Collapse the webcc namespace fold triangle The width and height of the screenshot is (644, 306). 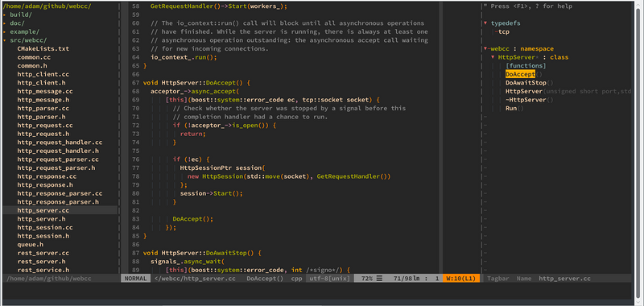tap(485, 49)
